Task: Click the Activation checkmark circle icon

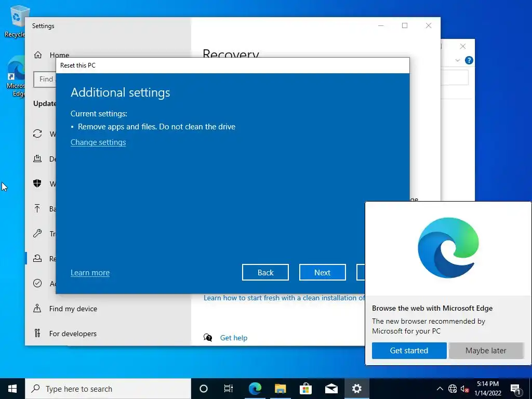Action: pyautogui.click(x=37, y=283)
